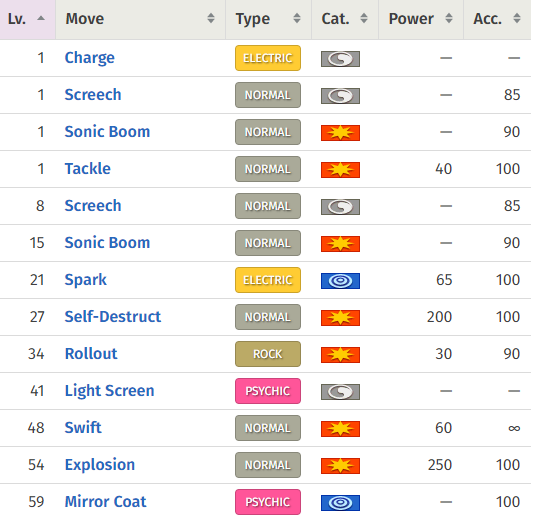This screenshot has height=518, width=533.
Task: Open the Rollout move link
Action: coord(91,354)
